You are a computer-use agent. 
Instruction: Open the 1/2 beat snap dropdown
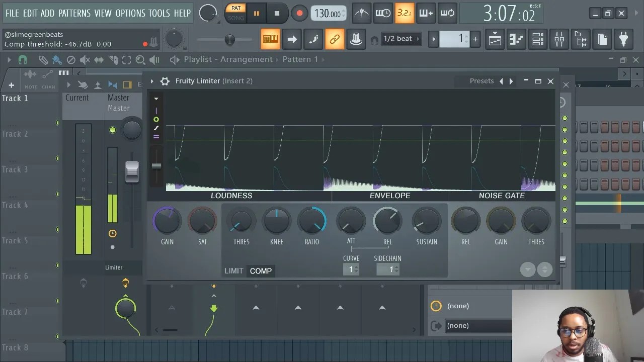pos(400,39)
